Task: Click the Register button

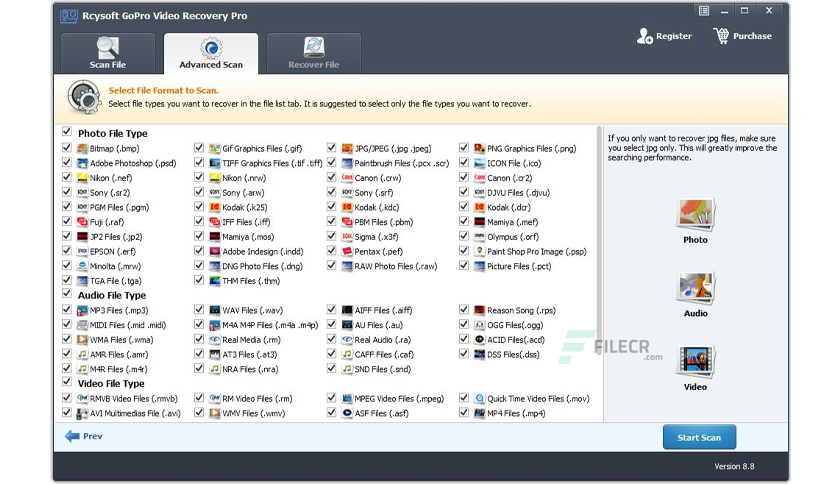Action: [664, 36]
